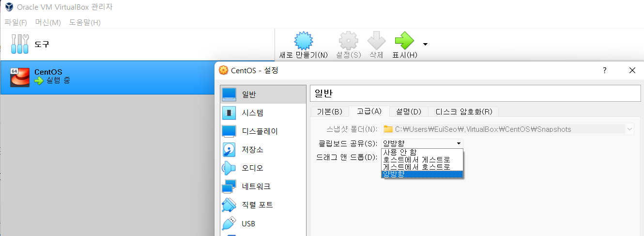Open the 파일(F) menu
Image resolution: width=644 pixels, height=236 pixels.
(16, 22)
